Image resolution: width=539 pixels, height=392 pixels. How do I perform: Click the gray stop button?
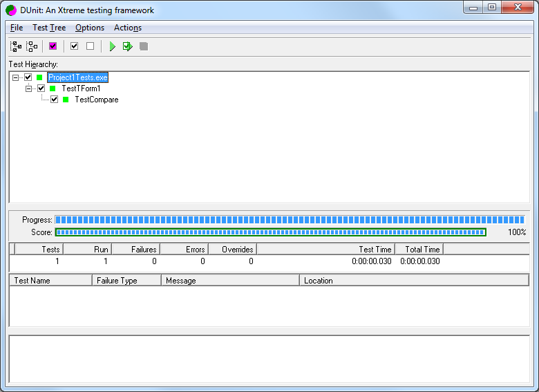click(x=144, y=46)
